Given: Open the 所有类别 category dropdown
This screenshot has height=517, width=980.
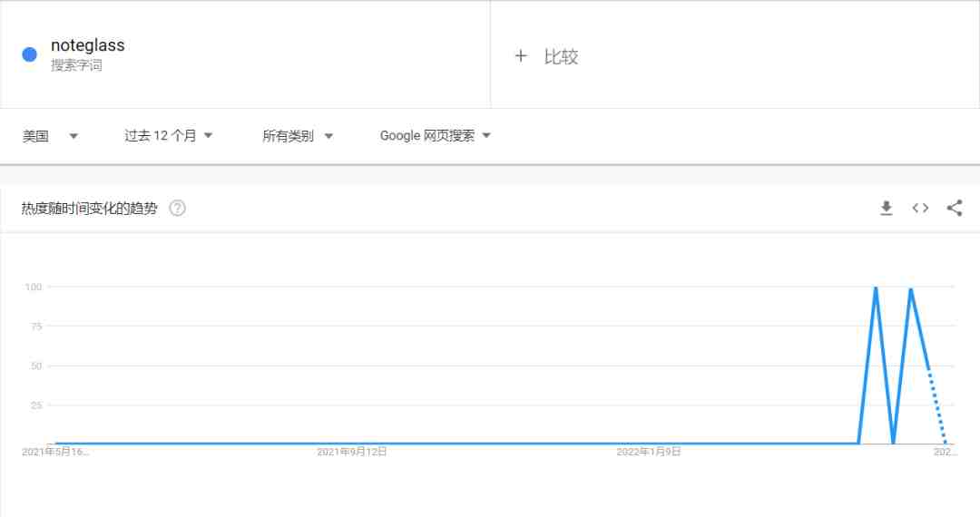Looking at the screenshot, I should [x=298, y=135].
